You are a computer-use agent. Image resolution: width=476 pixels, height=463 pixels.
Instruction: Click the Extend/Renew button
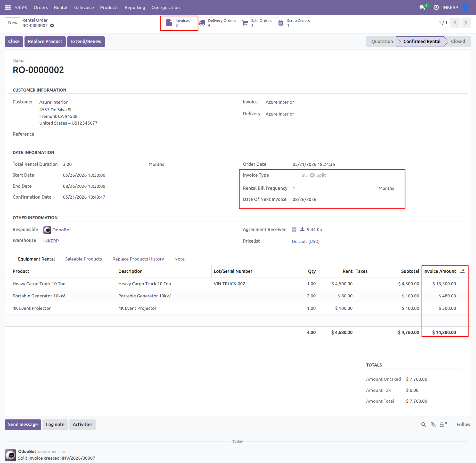click(86, 42)
